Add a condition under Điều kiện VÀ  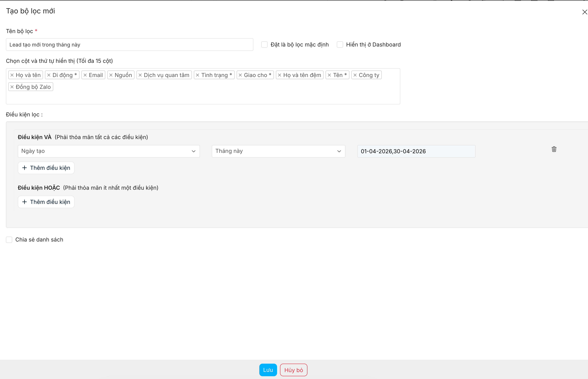pos(46,168)
